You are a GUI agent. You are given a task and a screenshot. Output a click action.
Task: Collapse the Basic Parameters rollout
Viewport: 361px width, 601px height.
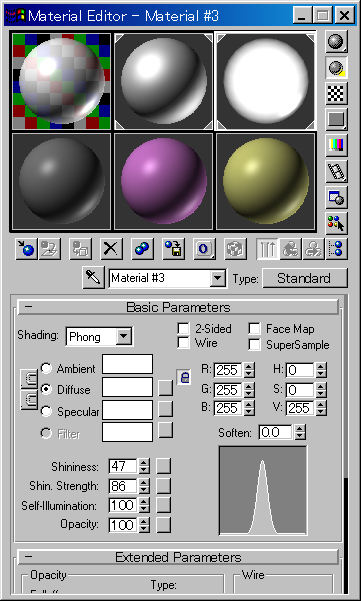[x=178, y=307]
